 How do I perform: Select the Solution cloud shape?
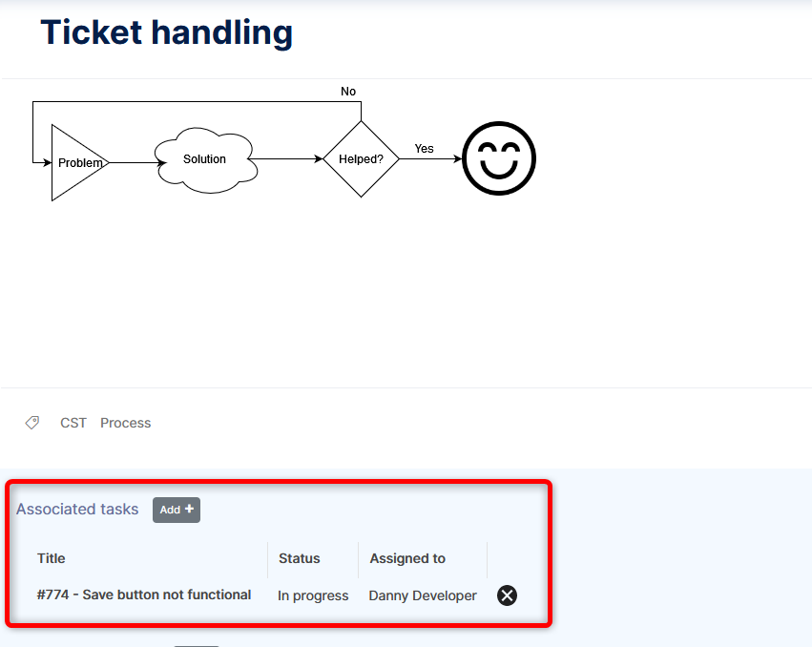pos(205,160)
